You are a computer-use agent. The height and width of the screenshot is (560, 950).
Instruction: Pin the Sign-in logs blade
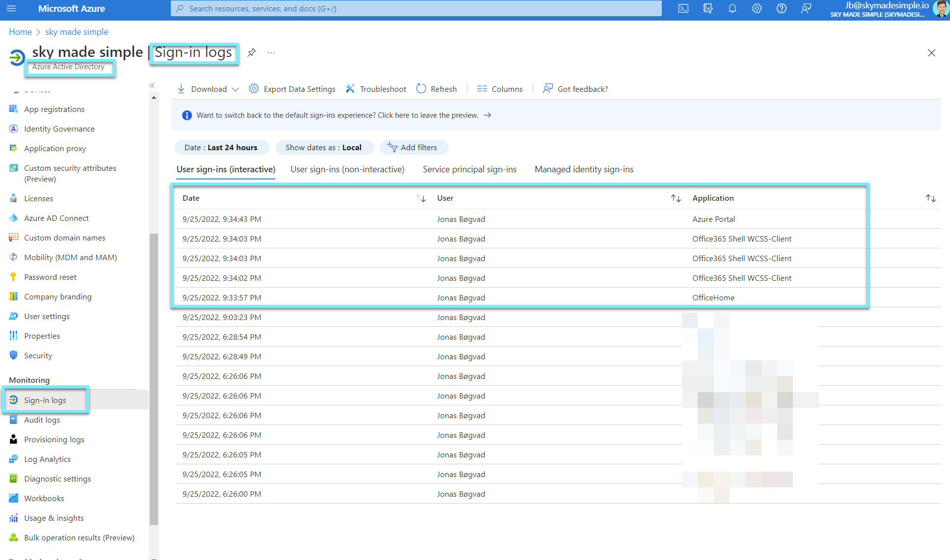pyautogui.click(x=252, y=53)
